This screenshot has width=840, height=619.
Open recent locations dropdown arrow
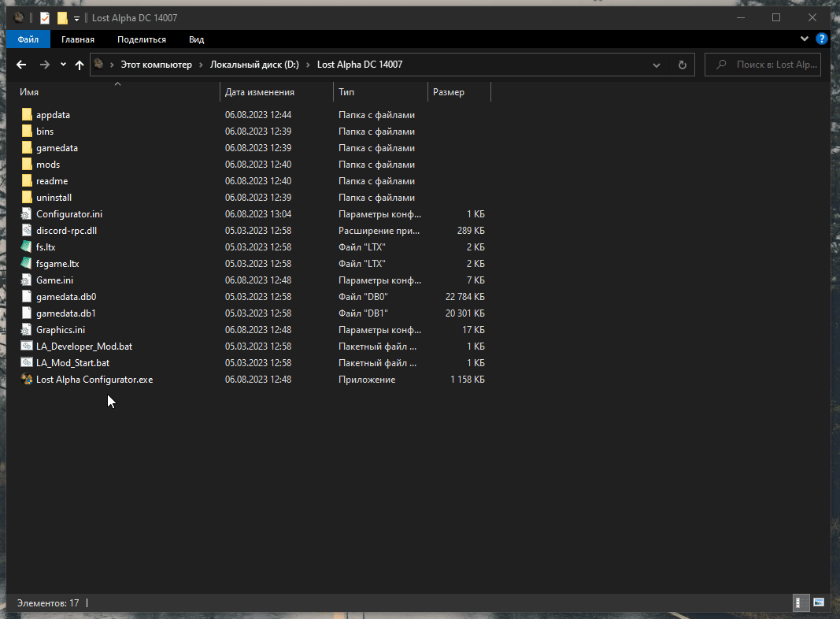point(63,65)
